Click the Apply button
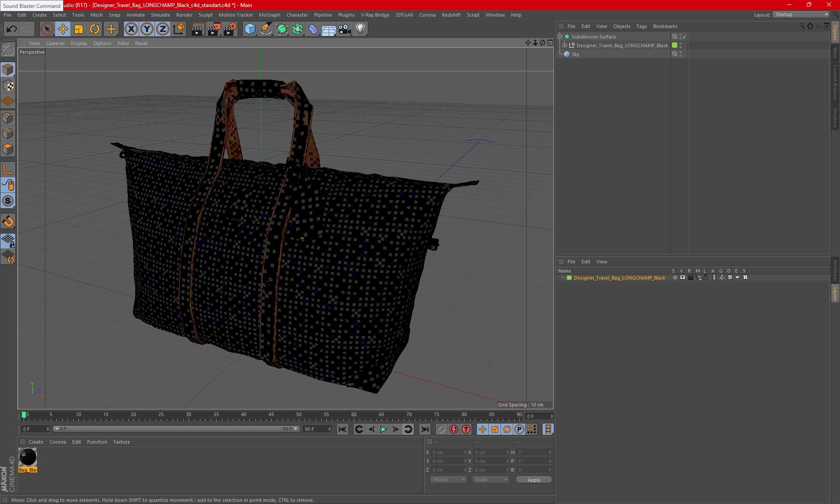 click(x=534, y=480)
